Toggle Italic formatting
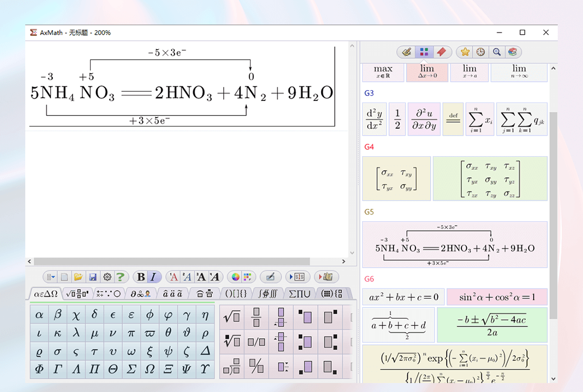Image resolution: width=583 pixels, height=392 pixels. pyautogui.click(x=154, y=277)
